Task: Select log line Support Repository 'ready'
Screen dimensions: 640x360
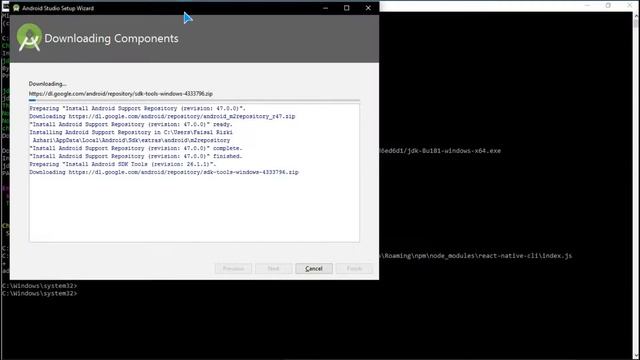Action: tap(131, 124)
